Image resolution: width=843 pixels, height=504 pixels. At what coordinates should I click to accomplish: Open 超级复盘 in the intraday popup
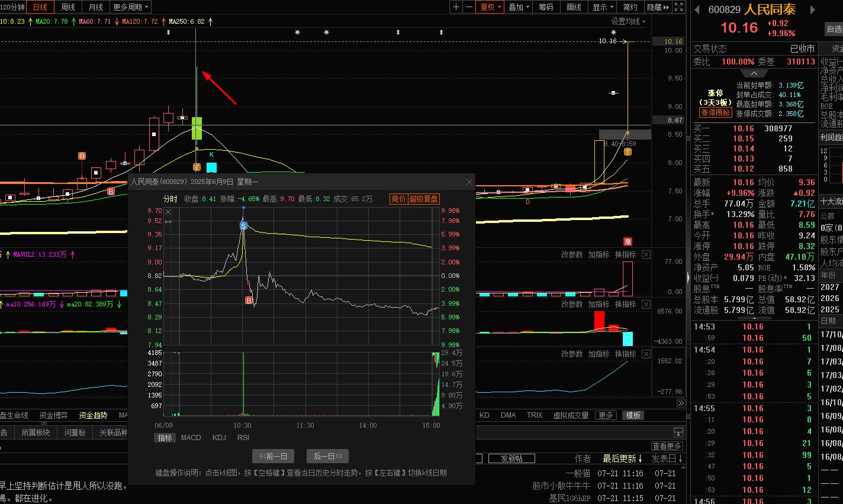[x=424, y=199]
